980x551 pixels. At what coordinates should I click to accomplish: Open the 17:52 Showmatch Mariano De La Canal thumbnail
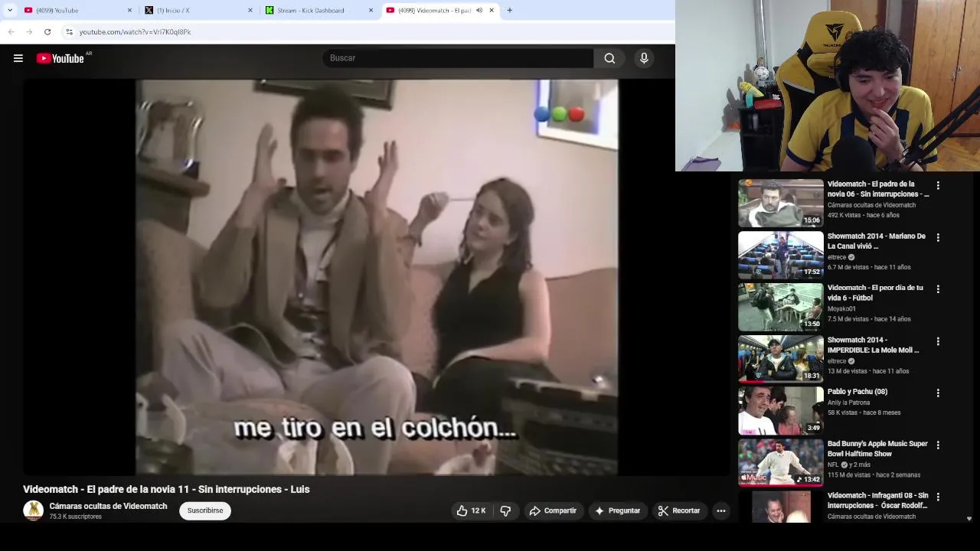tap(780, 256)
